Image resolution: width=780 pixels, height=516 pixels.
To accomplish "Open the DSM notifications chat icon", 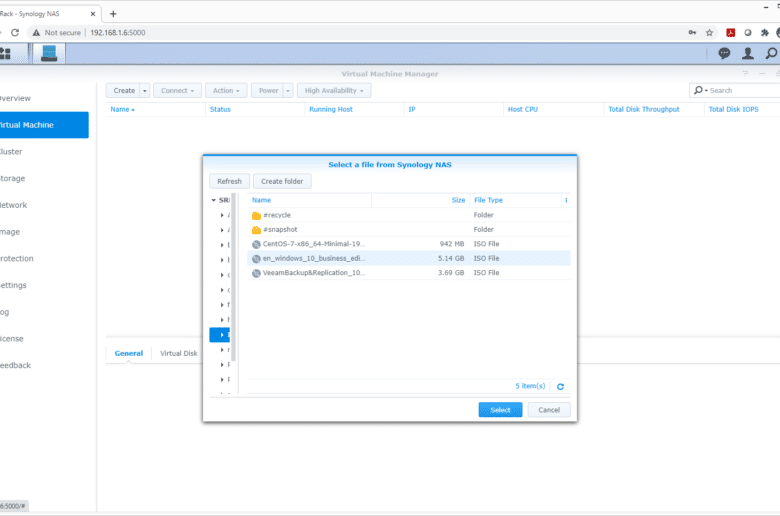I will (x=724, y=53).
